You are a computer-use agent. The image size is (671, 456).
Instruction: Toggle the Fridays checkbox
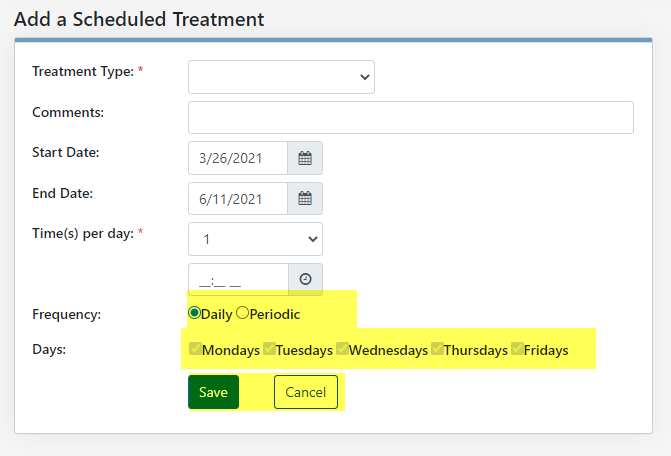tap(517, 349)
